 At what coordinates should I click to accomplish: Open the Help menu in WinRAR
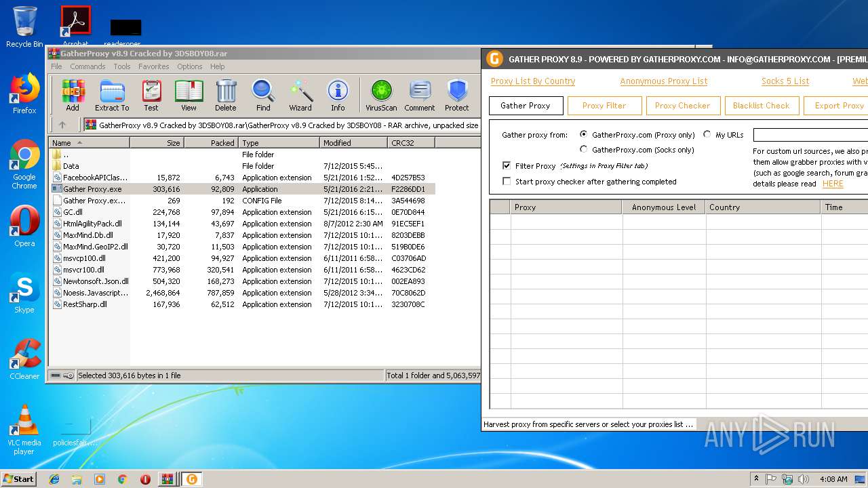tap(217, 66)
